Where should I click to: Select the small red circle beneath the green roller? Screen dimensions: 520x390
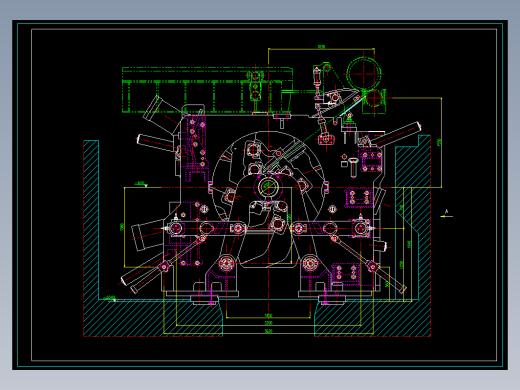(x=373, y=98)
